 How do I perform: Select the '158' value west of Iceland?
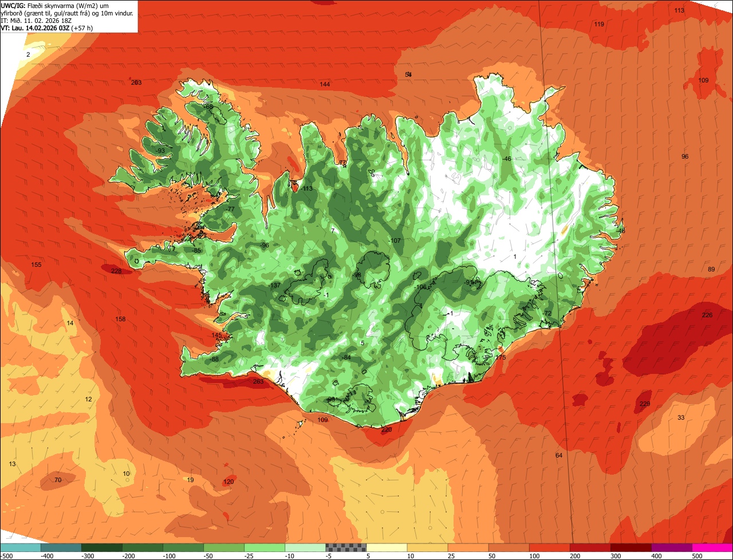[x=120, y=320]
